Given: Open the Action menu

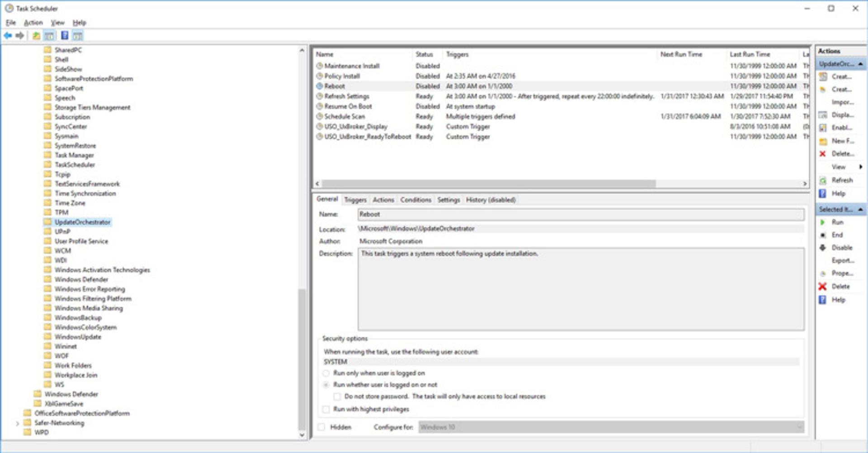Looking at the screenshot, I should coord(33,23).
